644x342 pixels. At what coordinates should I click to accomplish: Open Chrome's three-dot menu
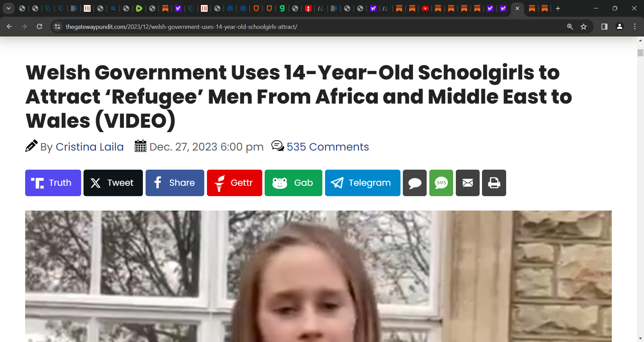point(635,26)
